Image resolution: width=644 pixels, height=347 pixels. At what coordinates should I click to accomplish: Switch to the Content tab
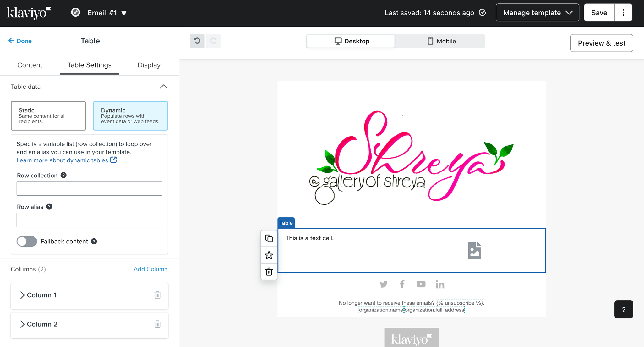pos(30,65)
